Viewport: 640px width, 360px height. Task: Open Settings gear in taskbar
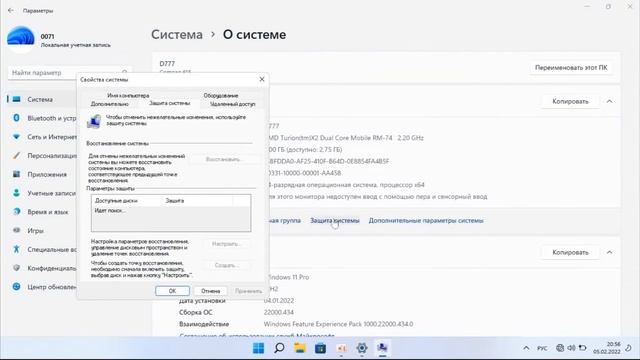click(x=362, y=348)
